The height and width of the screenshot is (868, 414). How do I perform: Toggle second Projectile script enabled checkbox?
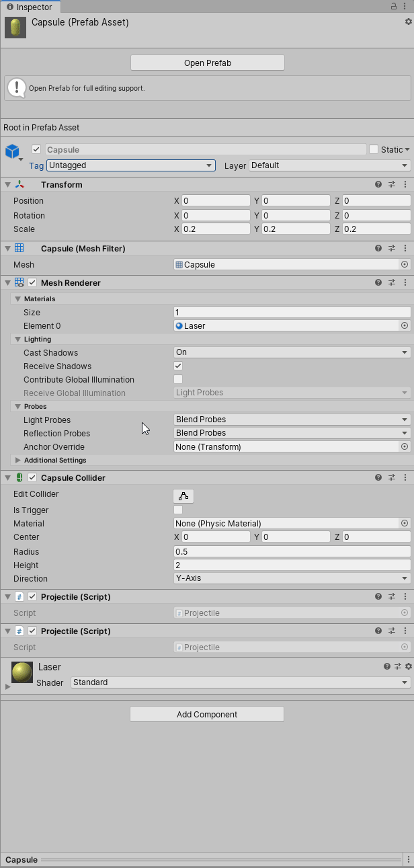pos(32,631)
